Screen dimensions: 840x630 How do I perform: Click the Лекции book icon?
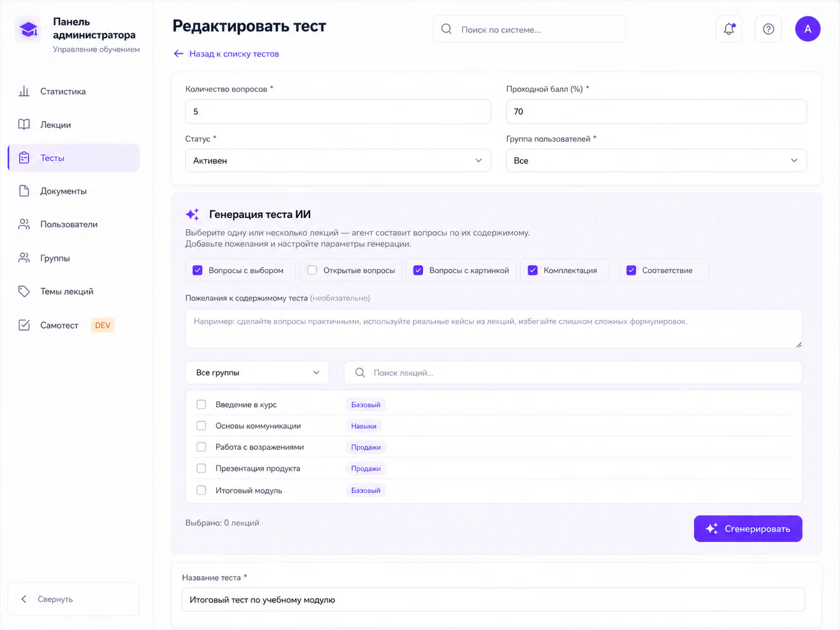[x=24, y=125]
